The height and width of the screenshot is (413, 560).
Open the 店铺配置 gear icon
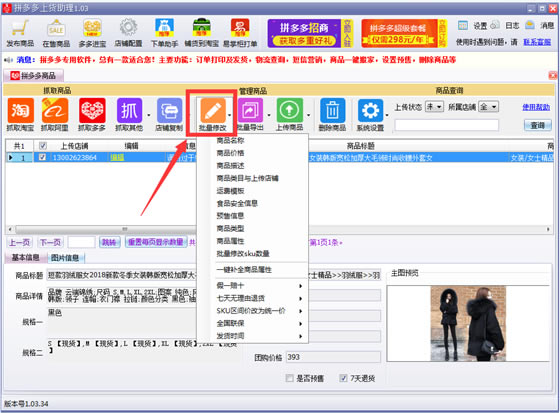pos(128,32)
